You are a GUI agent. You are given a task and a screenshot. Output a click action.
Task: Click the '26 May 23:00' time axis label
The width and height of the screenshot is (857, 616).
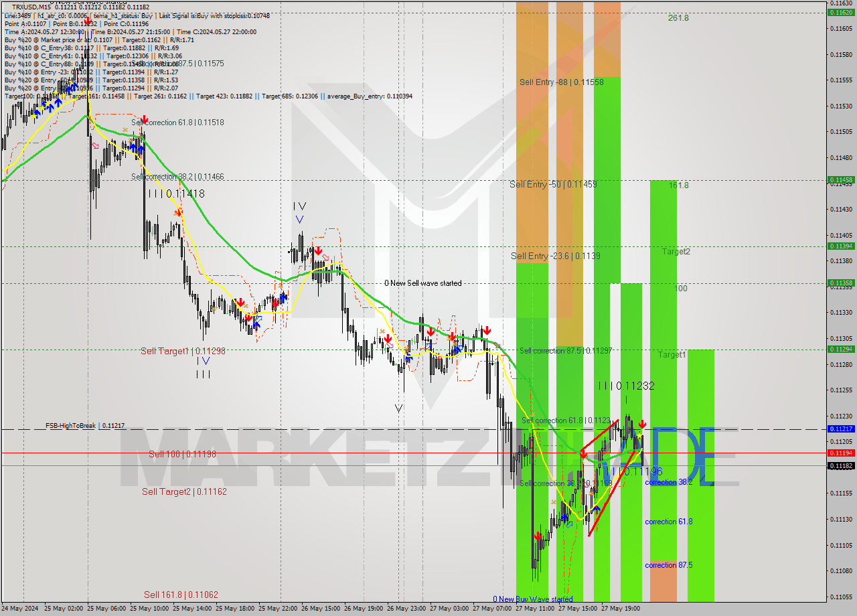[408, 609]
